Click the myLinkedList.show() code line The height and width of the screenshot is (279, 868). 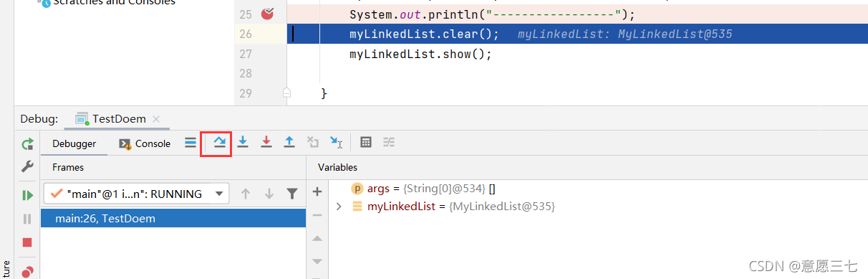(x=420, y=54)
